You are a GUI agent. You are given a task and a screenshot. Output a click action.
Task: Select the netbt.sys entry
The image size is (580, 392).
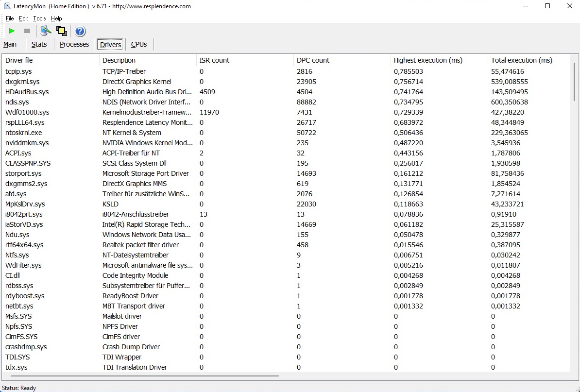(x=287, y=306)
